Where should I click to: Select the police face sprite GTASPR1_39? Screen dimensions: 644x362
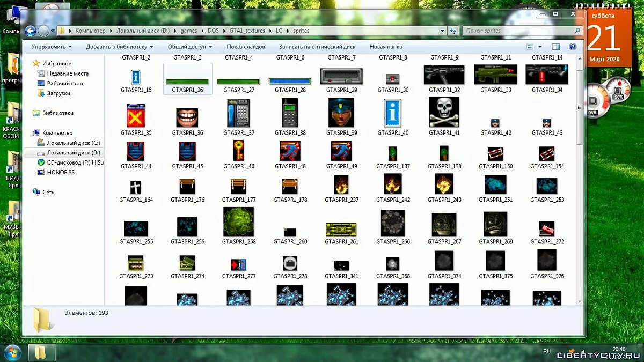click(x=341, y=113)
